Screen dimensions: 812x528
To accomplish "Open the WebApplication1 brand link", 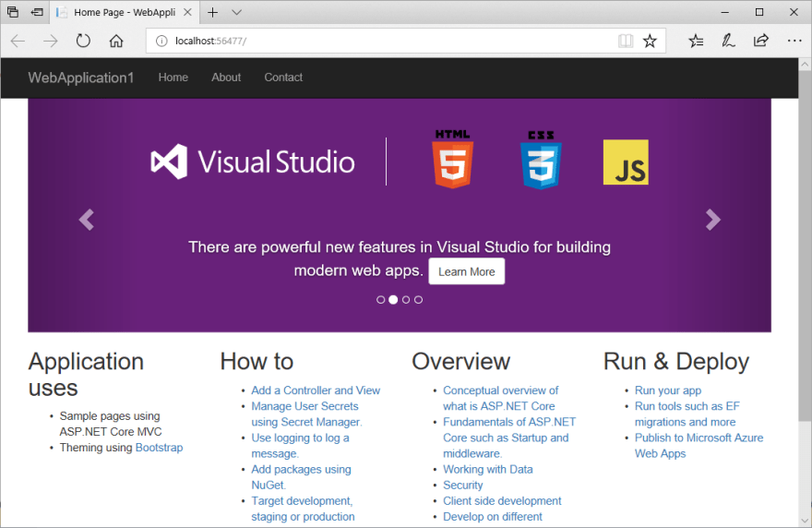I will point(81,78).
